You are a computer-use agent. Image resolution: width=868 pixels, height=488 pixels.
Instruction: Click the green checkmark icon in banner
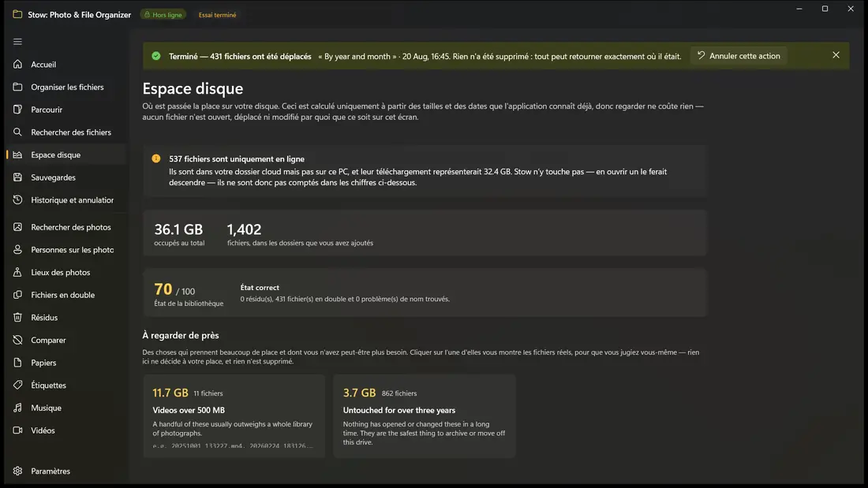(x=156, y=56)
